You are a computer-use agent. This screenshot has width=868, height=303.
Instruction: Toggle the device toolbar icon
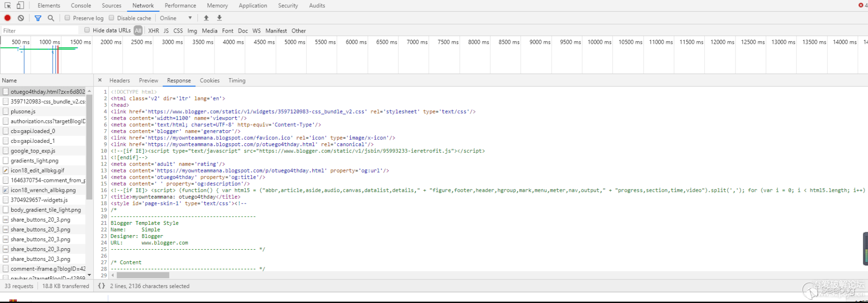[20, 5]
